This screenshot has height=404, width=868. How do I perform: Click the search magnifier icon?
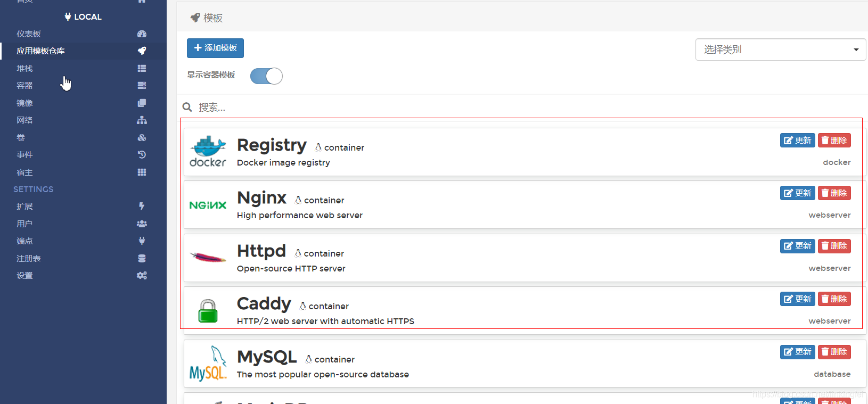[x=187, y=107]
